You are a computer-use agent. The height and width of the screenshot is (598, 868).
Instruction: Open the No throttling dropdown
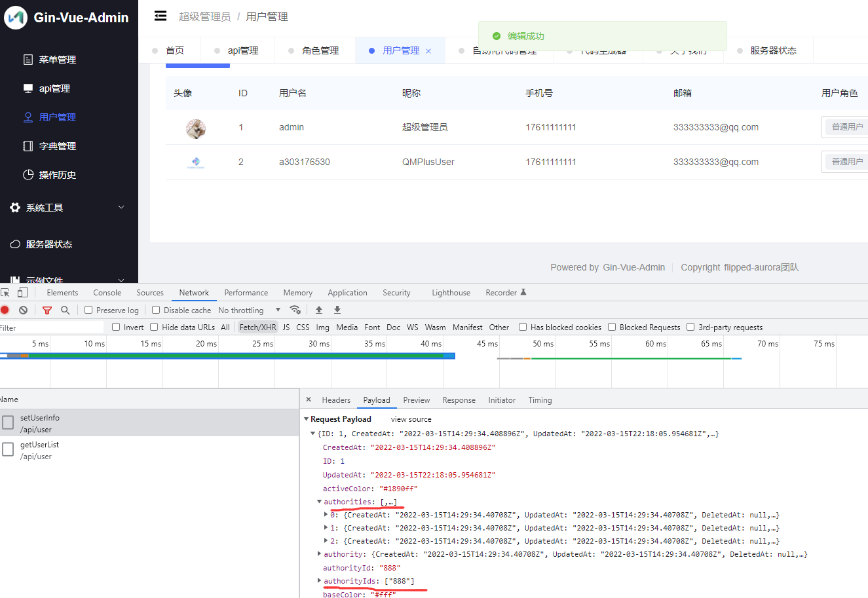tap(247, 309)
